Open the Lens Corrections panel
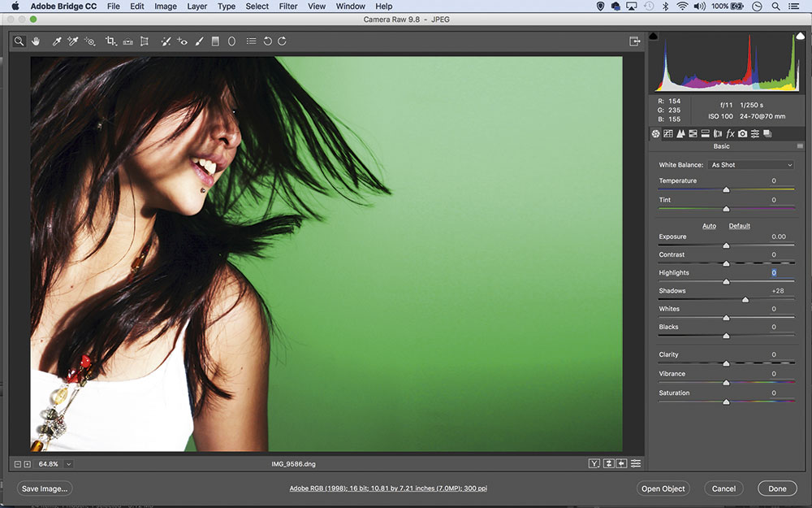 [x=717, y=133]
